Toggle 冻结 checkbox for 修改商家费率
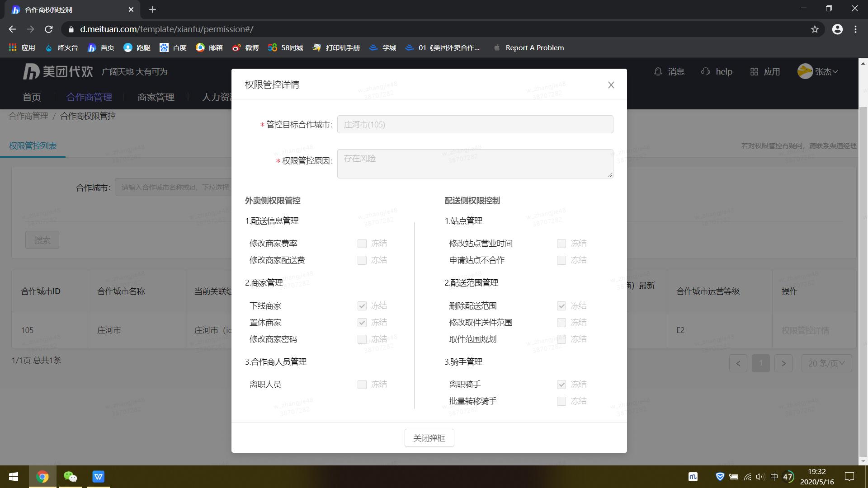The width and height of the screenshot is (868, 488). (362, 243)
